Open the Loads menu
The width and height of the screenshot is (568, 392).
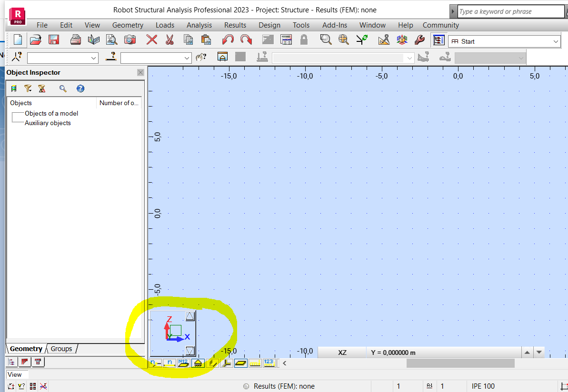165,25
